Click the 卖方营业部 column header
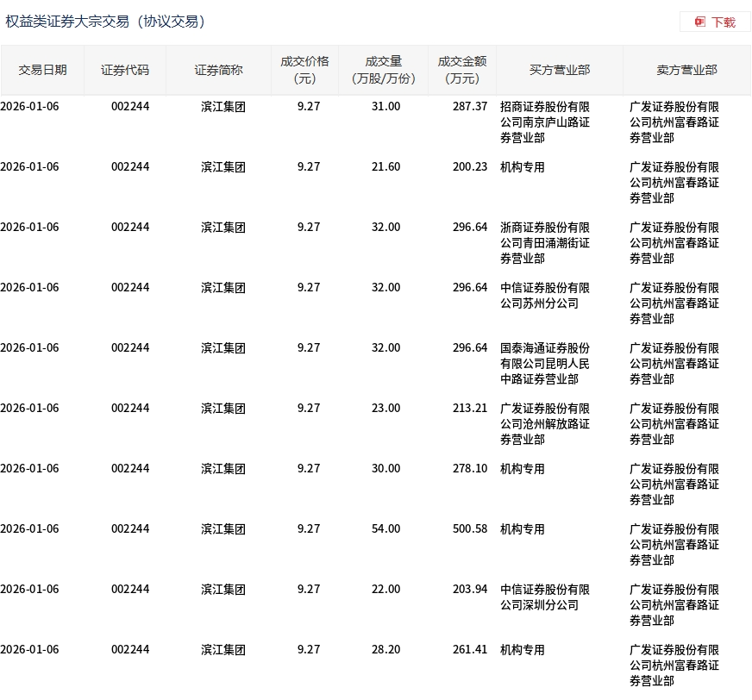Image resolution: width=752 pixels, height=700 pixels. (686, 70)
